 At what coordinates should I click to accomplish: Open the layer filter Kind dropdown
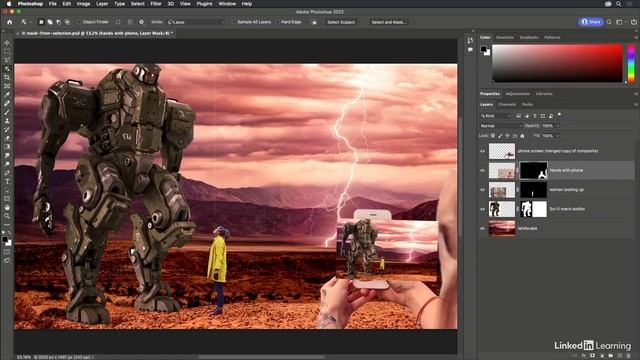496,116
